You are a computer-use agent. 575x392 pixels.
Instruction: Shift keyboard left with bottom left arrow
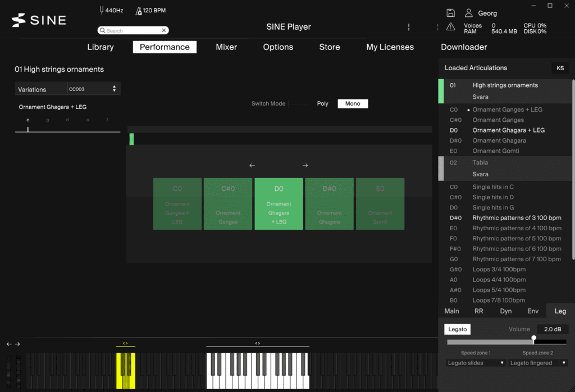[x=9, y=344]
